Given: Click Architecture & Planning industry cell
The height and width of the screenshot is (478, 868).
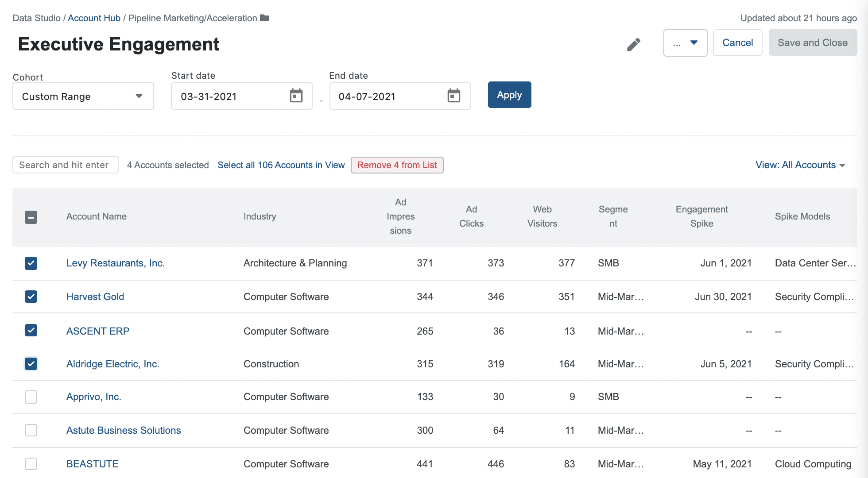Looking at the screenshot, I should [x=295, y=263].
